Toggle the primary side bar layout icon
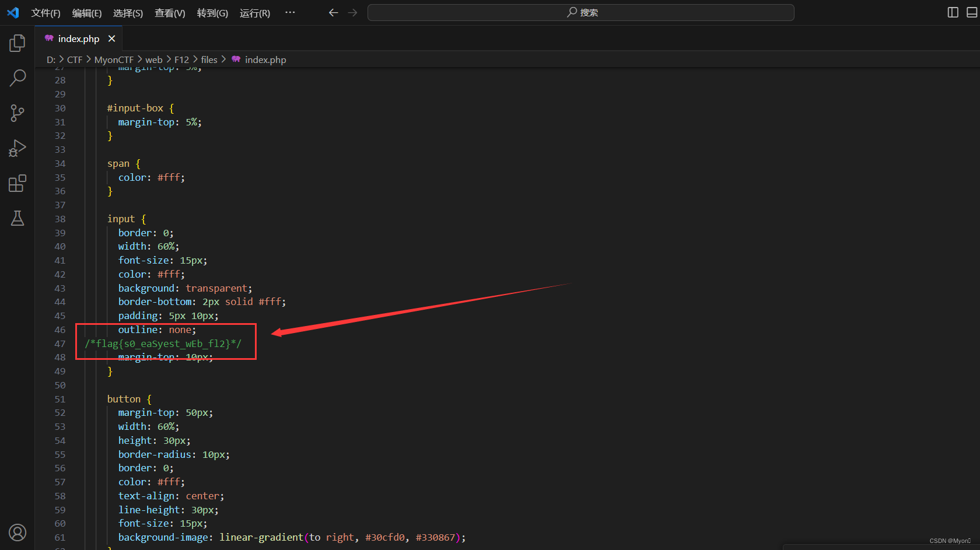This screenshot has height=550, width=980. tap(953, 12)
